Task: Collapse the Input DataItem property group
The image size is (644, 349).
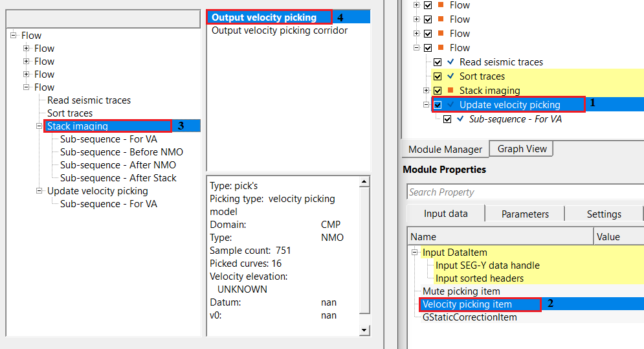Action: point(415,253)
